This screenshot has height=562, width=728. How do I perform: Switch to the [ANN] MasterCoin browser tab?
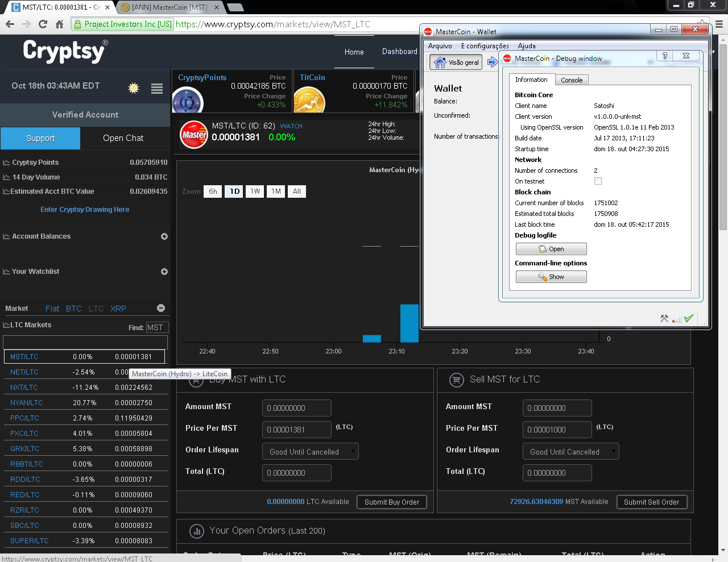pyautogui.click(x=169, y=7)
